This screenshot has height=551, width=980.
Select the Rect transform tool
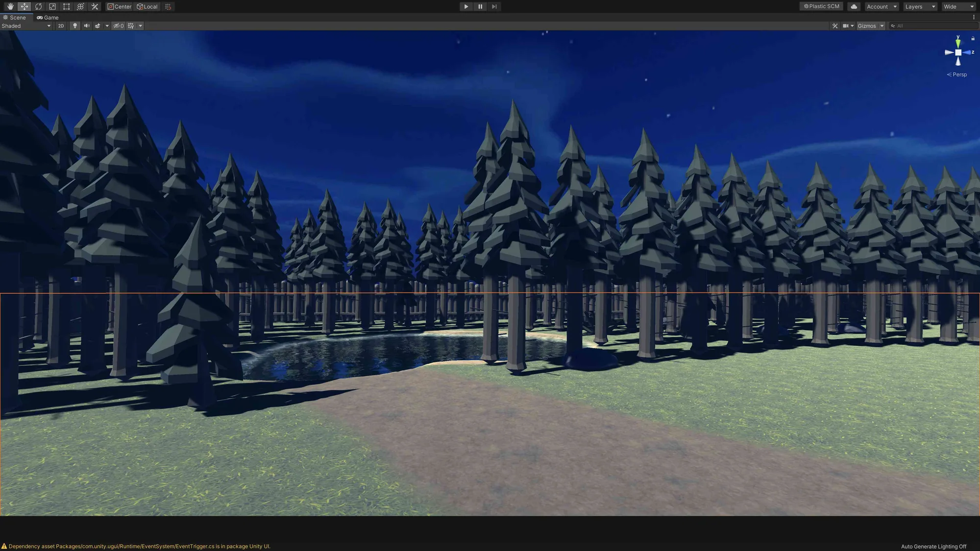pos(67,6)
